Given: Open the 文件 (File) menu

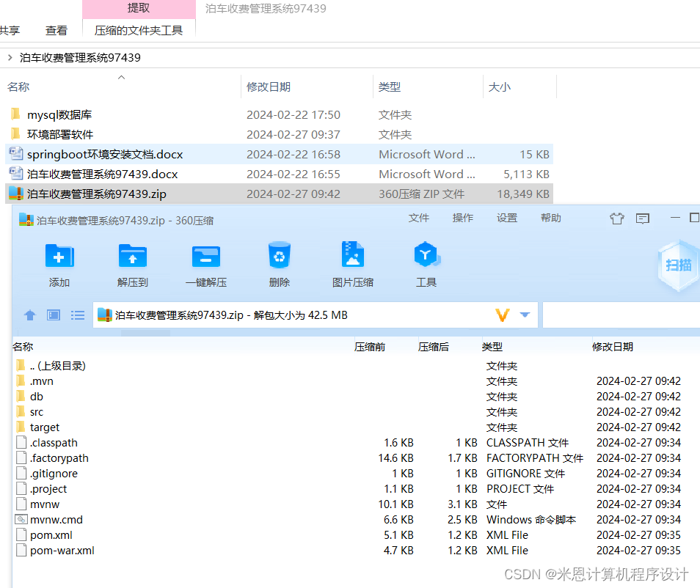Looking at the screenshot, I should click(419, 218).
